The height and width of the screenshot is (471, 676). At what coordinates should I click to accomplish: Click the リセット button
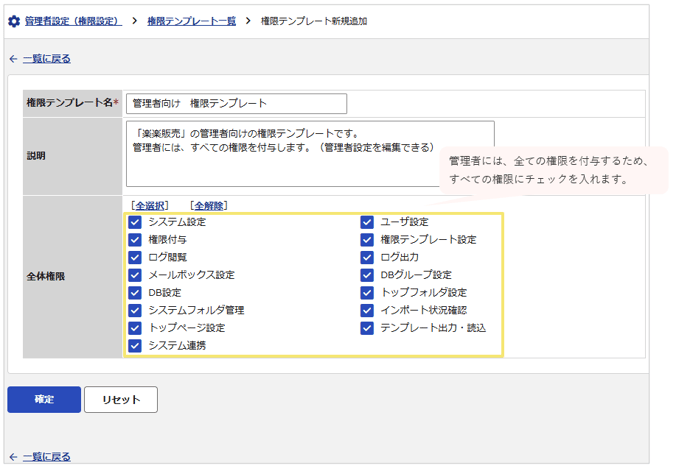121,399
